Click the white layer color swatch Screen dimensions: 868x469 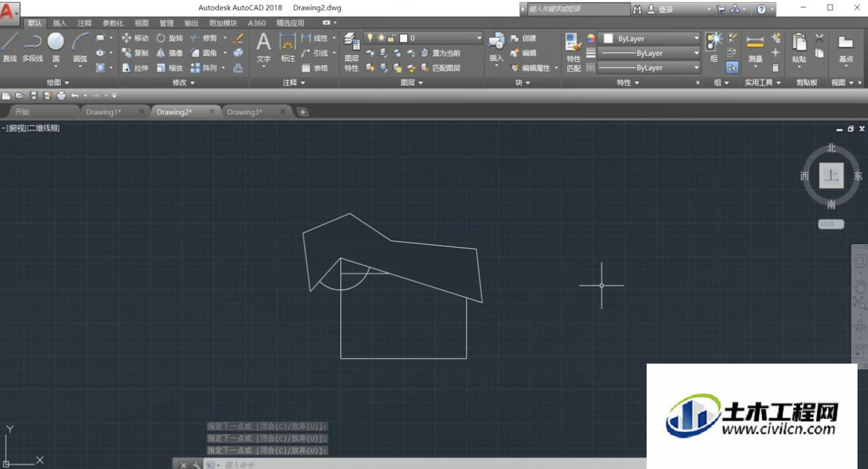(x=403, y=38)
